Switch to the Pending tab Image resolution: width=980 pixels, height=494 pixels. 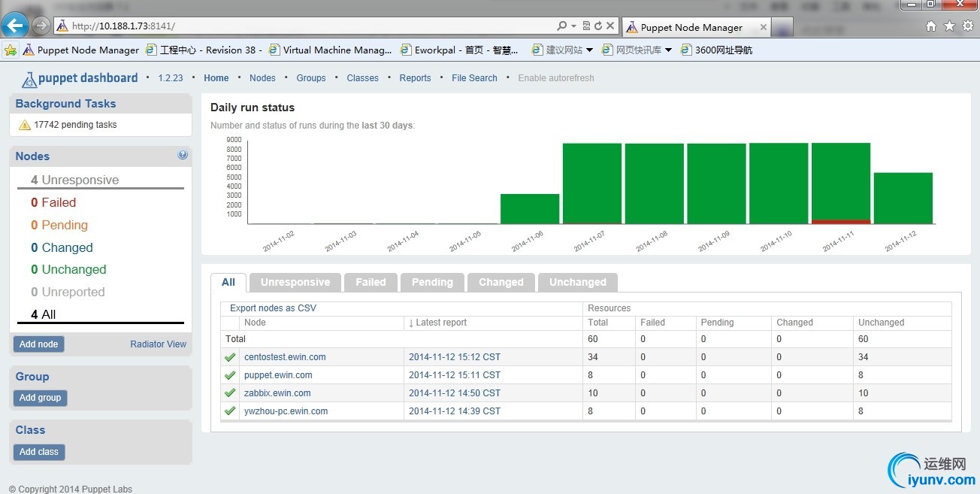(432, 283)
